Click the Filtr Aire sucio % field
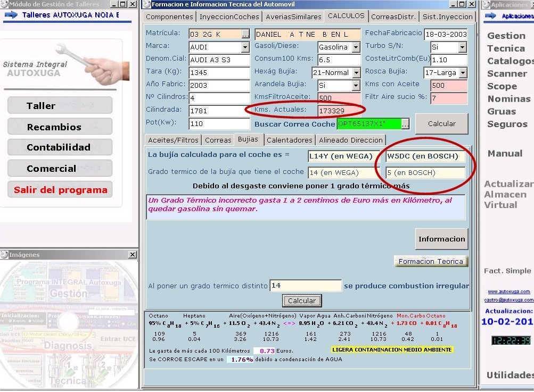The height and width of the screenshot is (392, 534). pos(449,98)
